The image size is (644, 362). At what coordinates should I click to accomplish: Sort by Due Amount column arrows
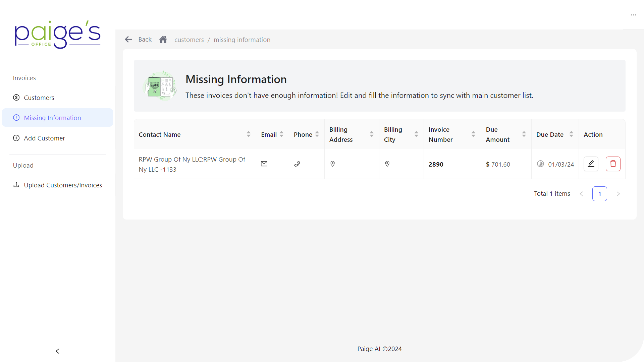pos(524,134)
